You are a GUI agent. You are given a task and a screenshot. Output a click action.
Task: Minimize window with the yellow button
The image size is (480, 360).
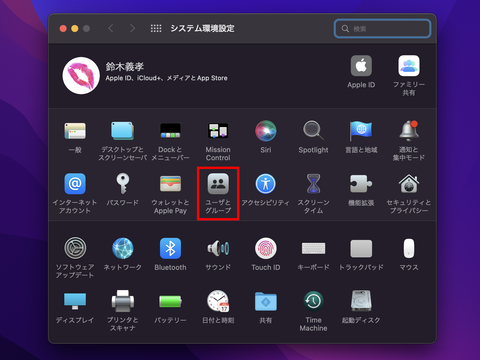tap(75, 29)
